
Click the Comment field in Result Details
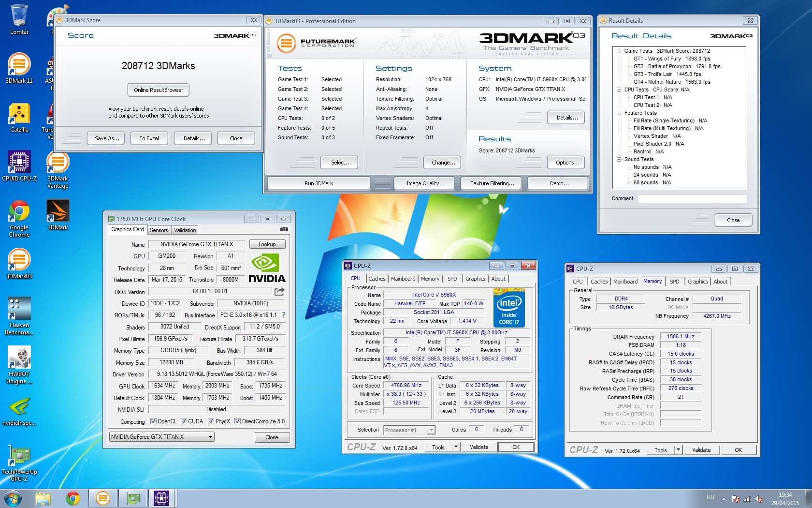click(x=692, y=198)
